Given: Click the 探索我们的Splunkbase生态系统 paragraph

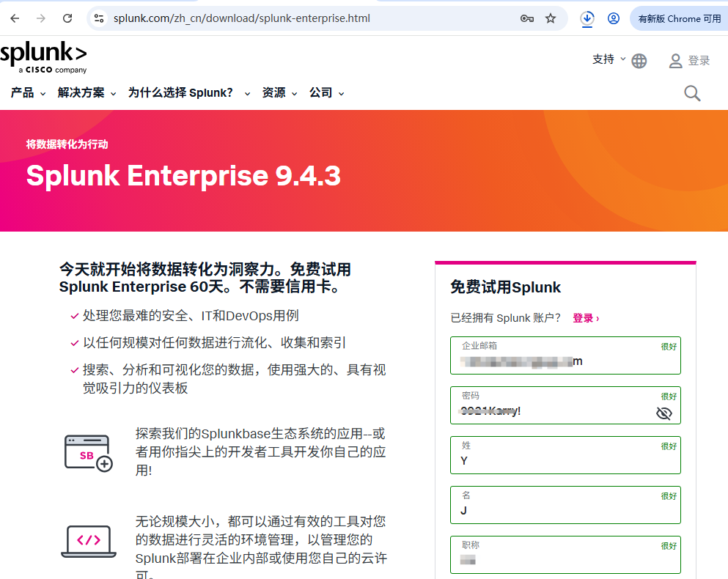Looking at the screenshot, I should [x=260, y=451].
